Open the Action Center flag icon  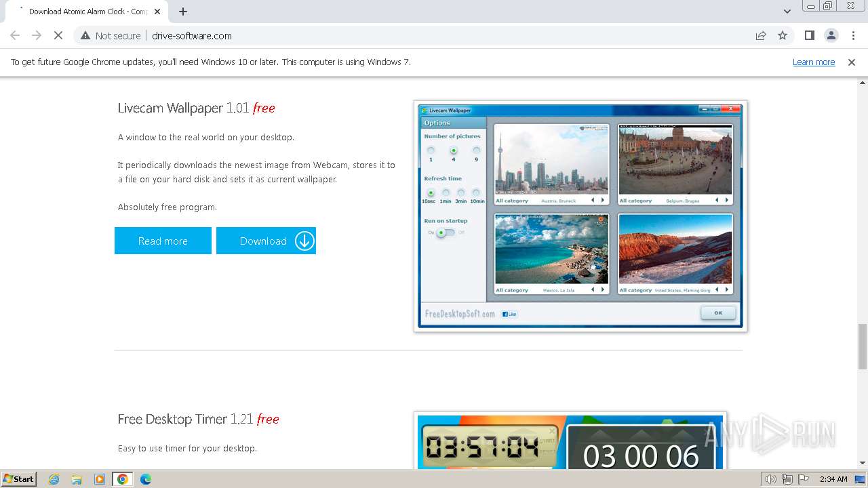(804, 479)
